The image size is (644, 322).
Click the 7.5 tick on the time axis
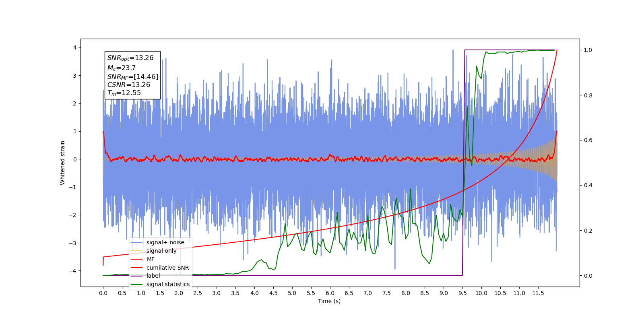(387, 293)
